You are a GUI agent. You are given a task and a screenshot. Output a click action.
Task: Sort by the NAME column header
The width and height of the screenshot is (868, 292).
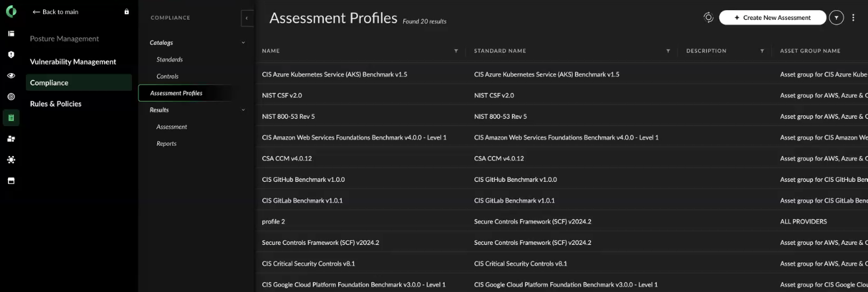pos(271,51)
